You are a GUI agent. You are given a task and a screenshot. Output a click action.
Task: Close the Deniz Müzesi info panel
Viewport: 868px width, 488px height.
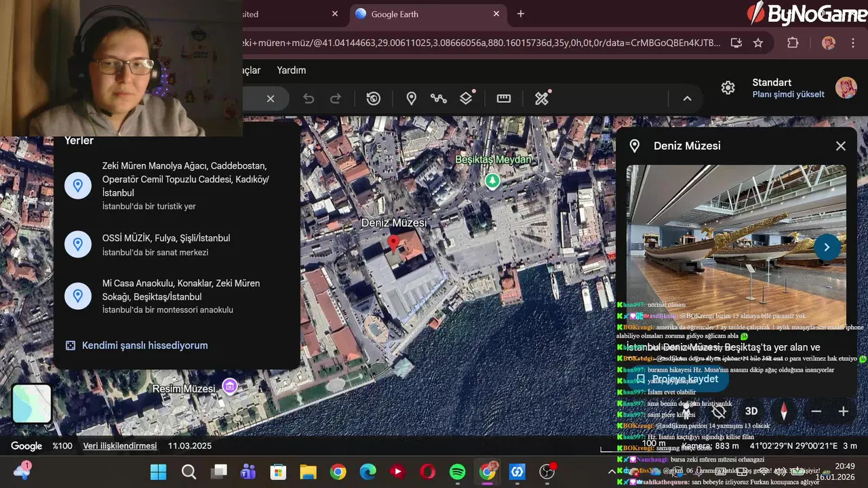pos(841,146)
